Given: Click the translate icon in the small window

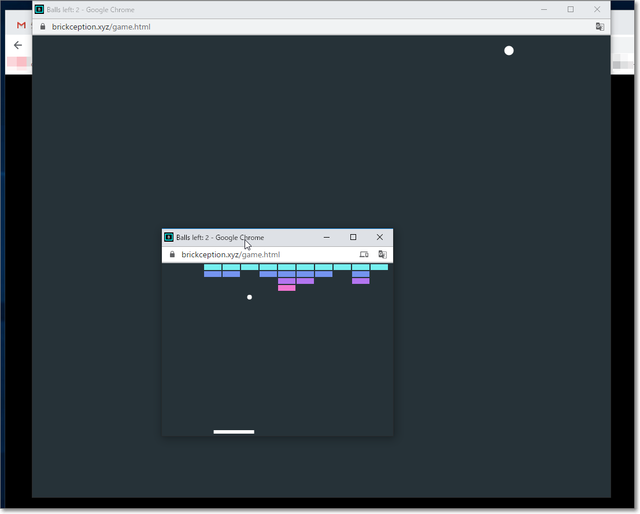Looking at the screenshot, I should click(382, 255).
